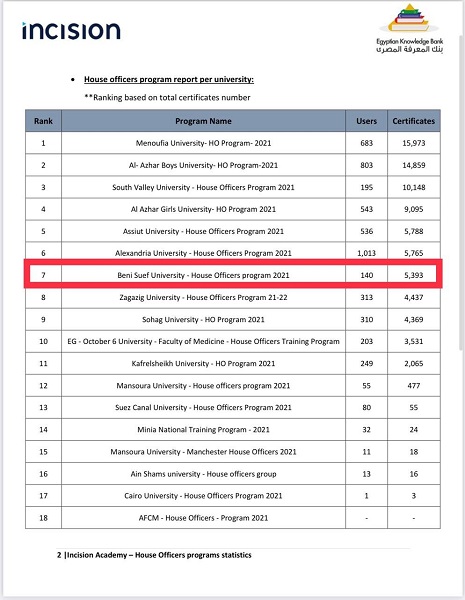Click the AFCM House Officers Program entry
This screenshot has width=465, height=600.
(x=203, y=518)
